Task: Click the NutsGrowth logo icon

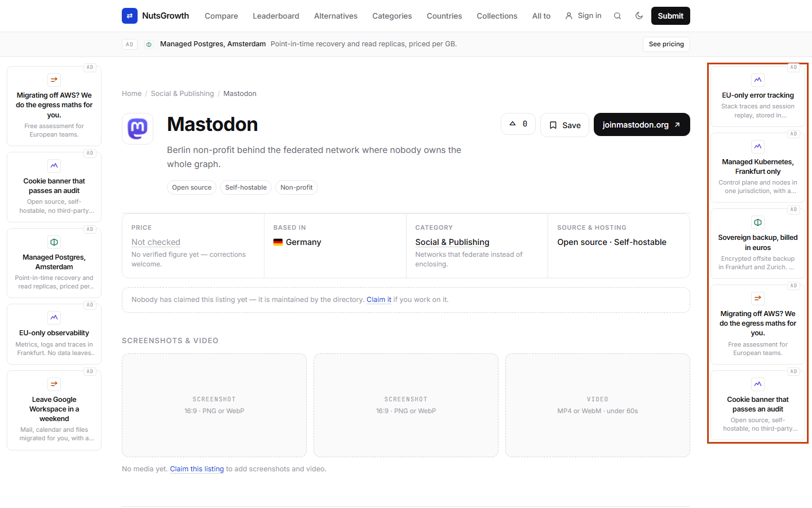Action: pos(130,16)
